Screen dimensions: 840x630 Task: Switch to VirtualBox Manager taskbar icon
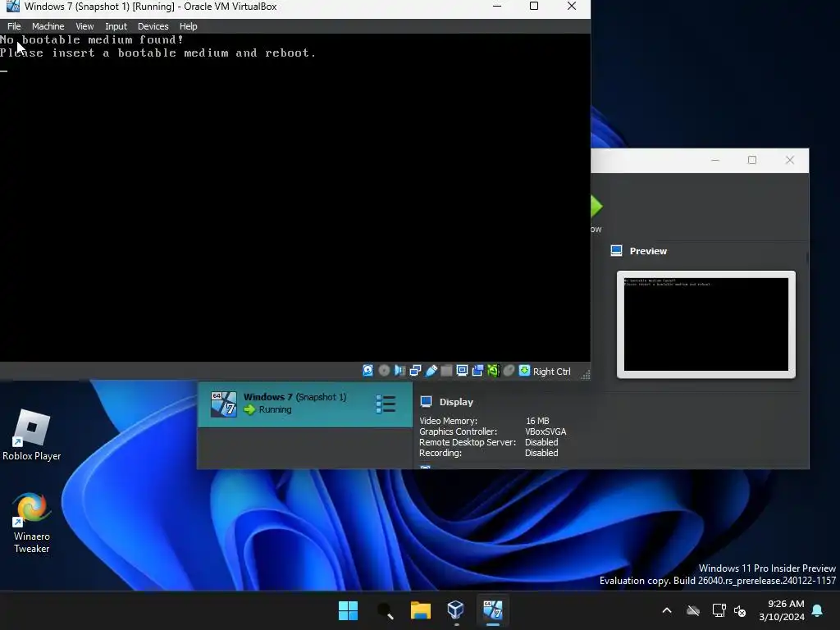point(456,610)
